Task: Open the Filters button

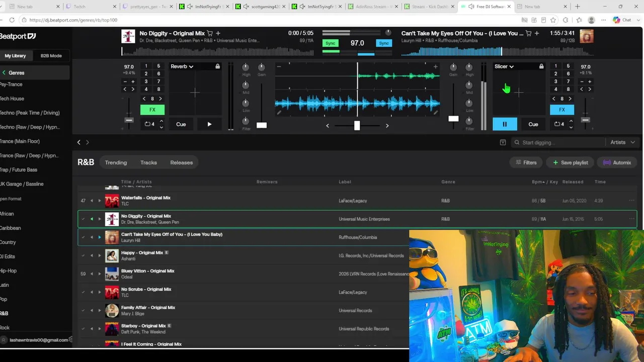Action: 526,162
